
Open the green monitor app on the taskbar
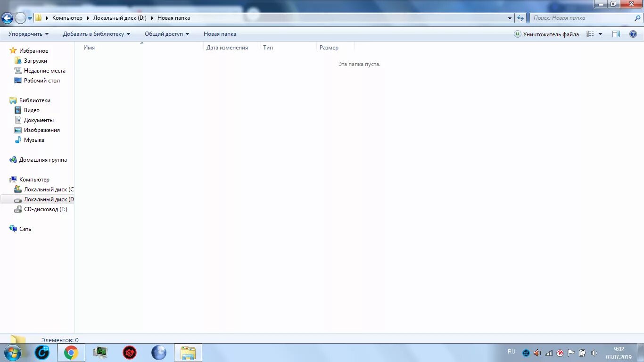tap(100, 353)
